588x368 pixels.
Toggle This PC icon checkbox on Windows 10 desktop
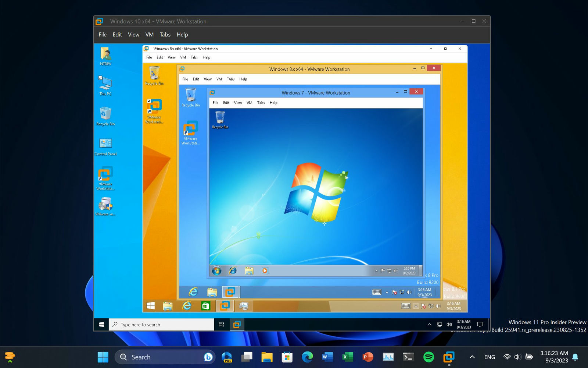tap(100, 78)
